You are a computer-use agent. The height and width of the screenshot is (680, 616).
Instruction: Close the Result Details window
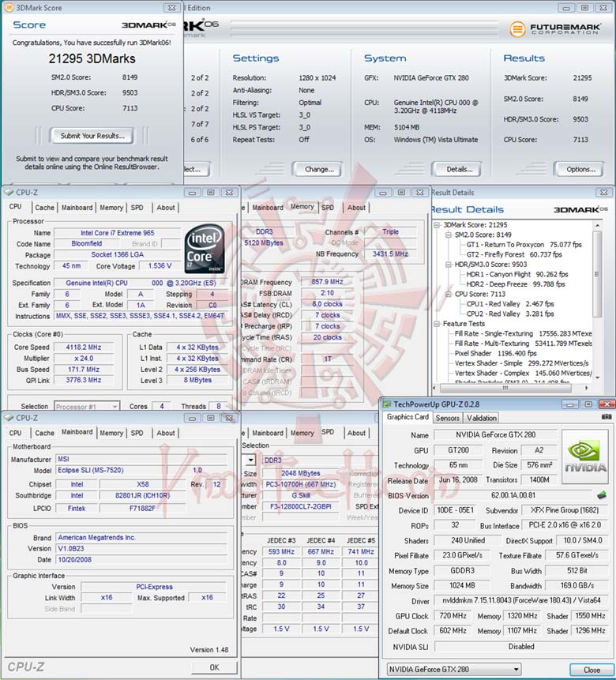pos(604,192)
